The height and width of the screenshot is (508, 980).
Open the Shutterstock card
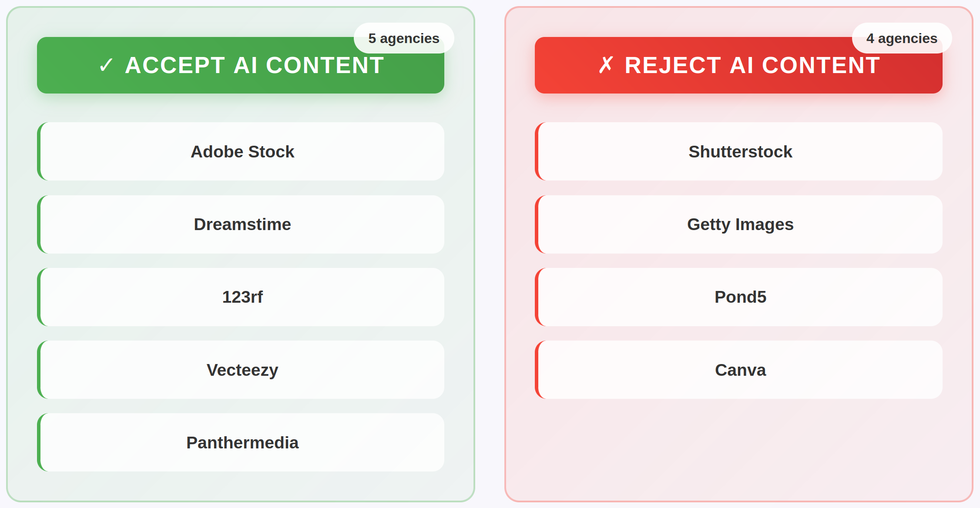pyautogui.click(x=740, y=151)
